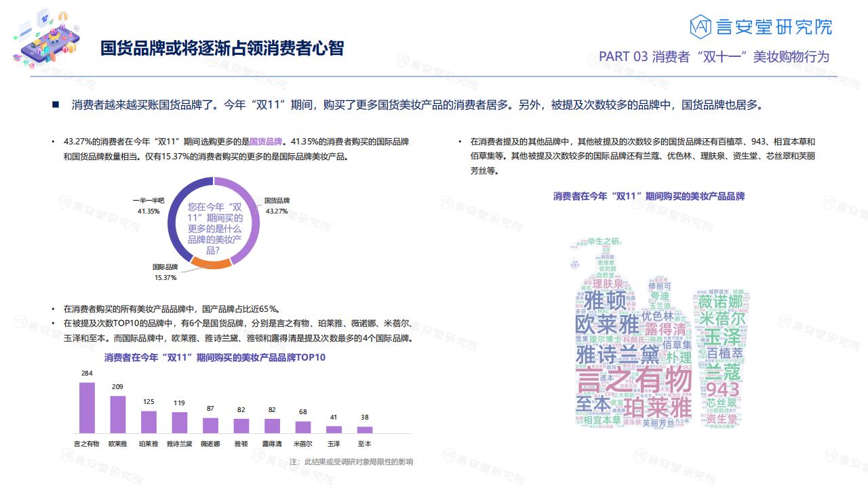
Task: Click the 雅诗兰黛 bar in chart
Action: click(x=179, y=422)
